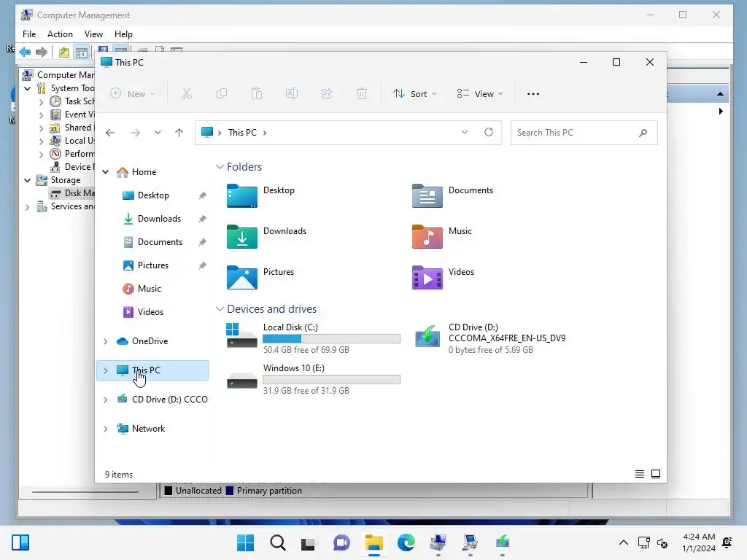This screenshot has height=560, width=747.
Task: Open the Windows Start button on taskbar
Action: point(245,542)
